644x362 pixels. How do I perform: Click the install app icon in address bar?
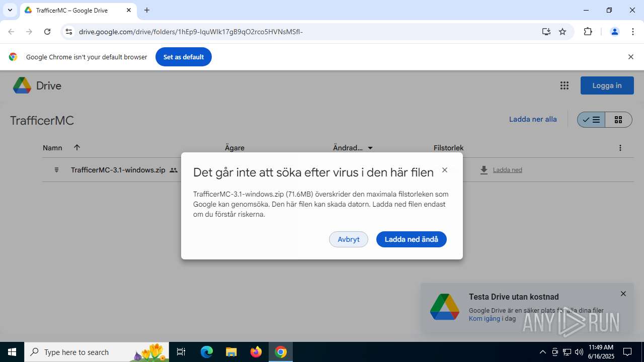(x=546, y=32)
